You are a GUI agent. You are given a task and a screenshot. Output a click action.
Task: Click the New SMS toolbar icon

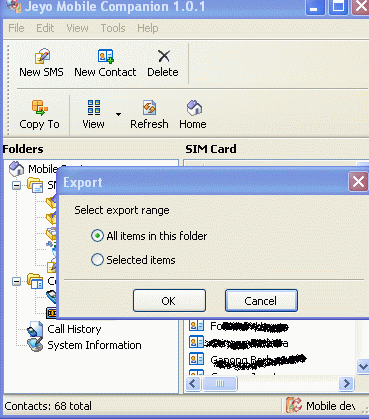[x=42, y=56]
